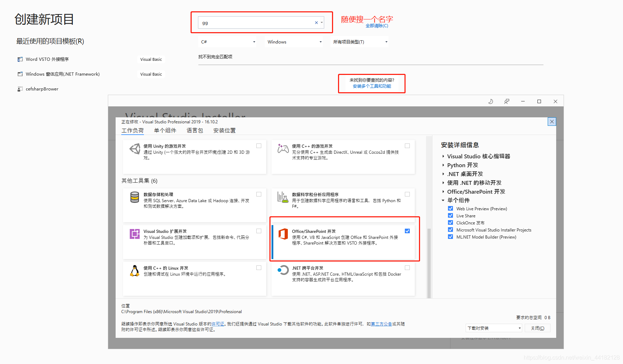Expand .NET 桌面开发 details
Image resolution: width=623 pixels, height=364 pixels.
coord(443,174)
